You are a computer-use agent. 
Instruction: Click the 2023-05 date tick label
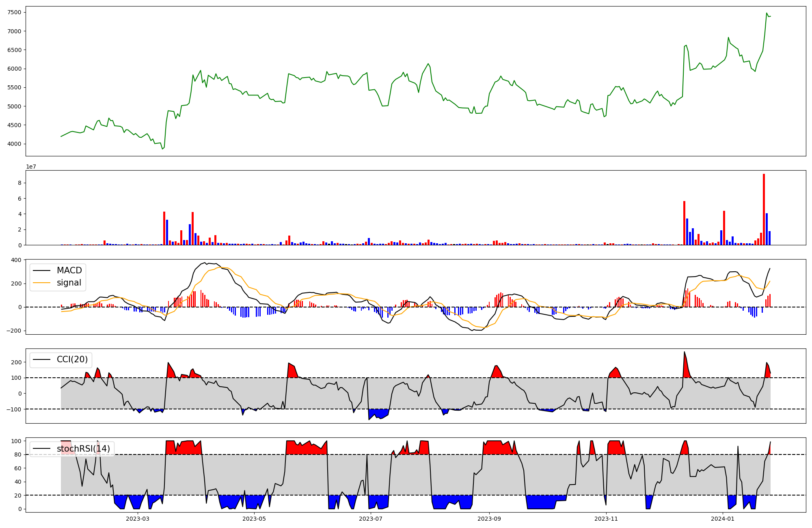click(254, 519)
